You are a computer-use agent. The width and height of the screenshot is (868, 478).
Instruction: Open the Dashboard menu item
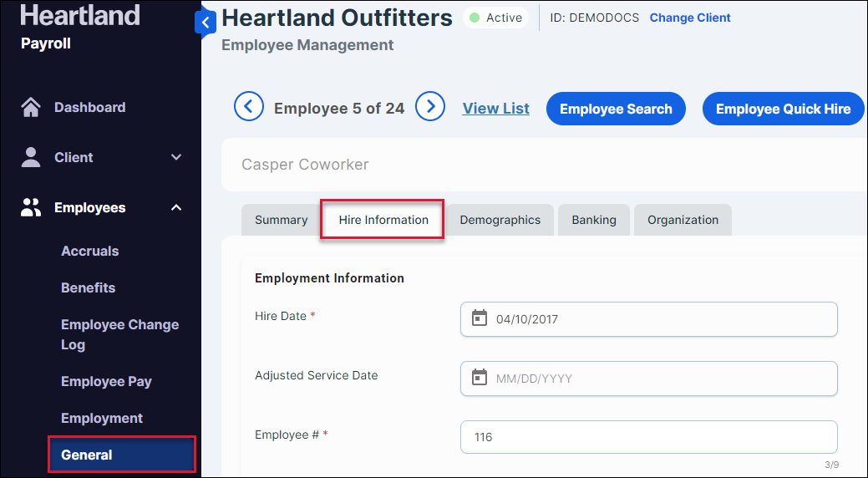click(x=89, y=107)
